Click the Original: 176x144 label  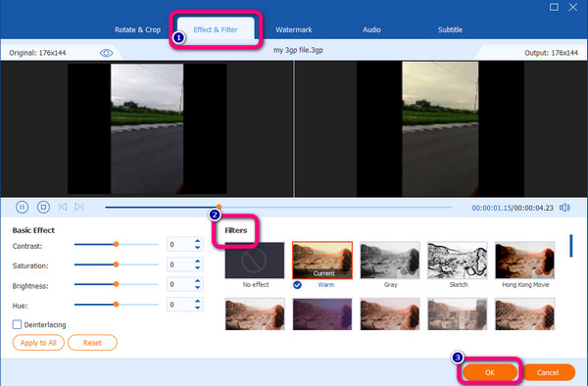[37, 53]
